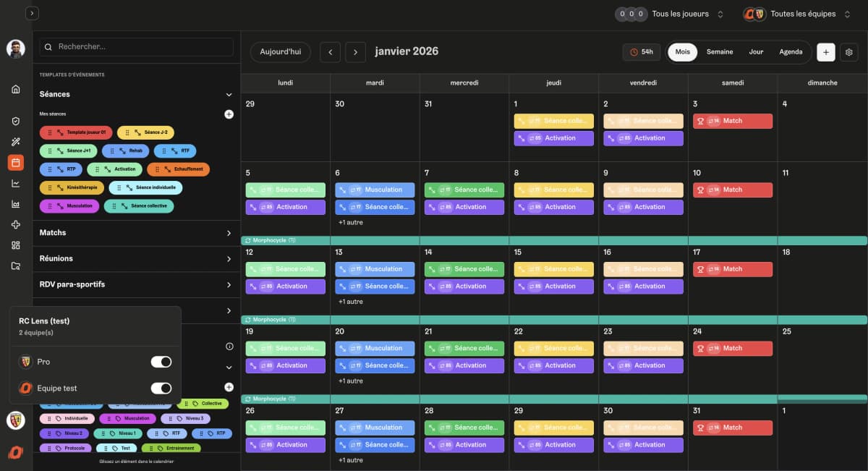868x471 pixels.
Task: Toggle the Pro team switch
Action: (161, 362)
